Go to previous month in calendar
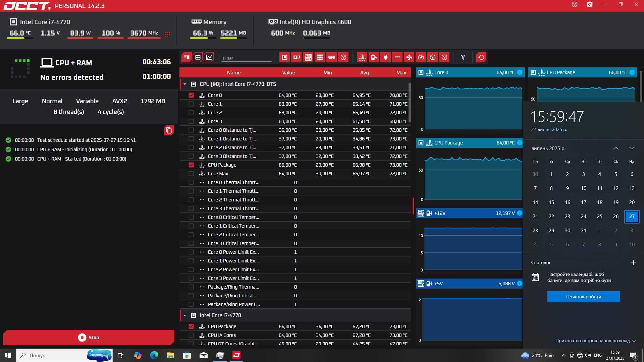The image size is (644, 362). click(616, 148)
